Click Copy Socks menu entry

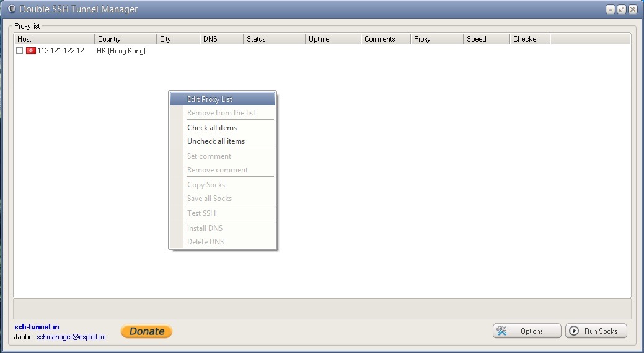click(x=222, y=184)
